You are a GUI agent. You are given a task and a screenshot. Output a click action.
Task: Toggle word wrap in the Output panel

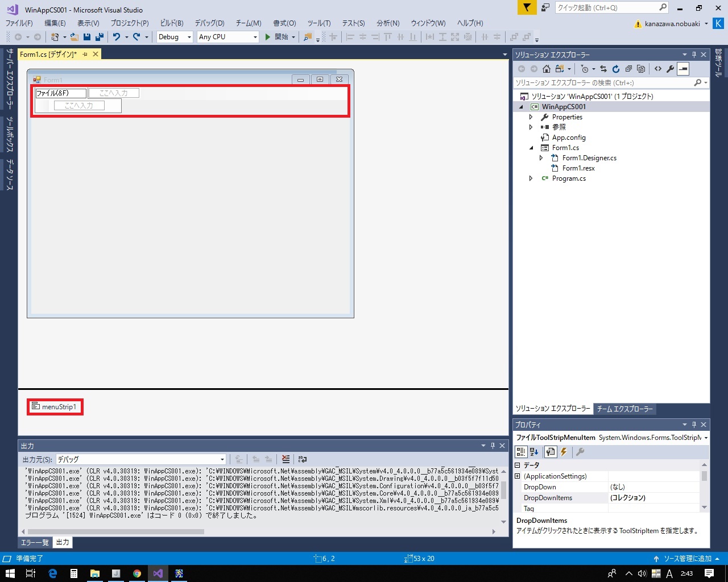303,459
